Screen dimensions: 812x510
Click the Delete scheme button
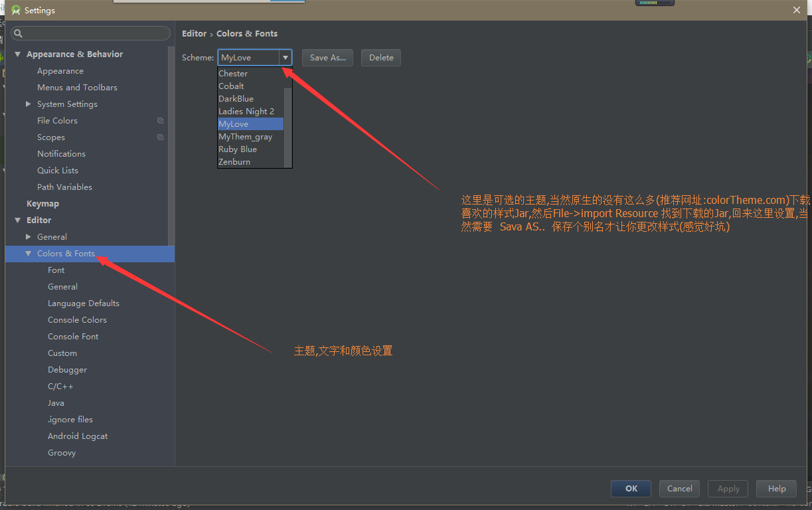pyautogui.click(x=381, y=58)
